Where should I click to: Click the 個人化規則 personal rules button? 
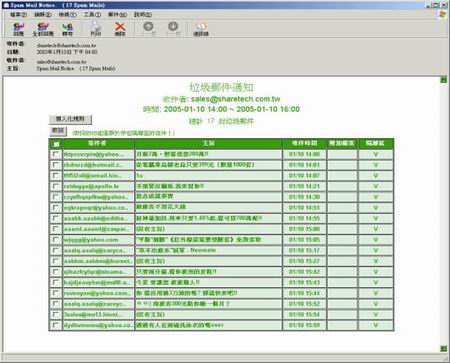pos(70,119)
